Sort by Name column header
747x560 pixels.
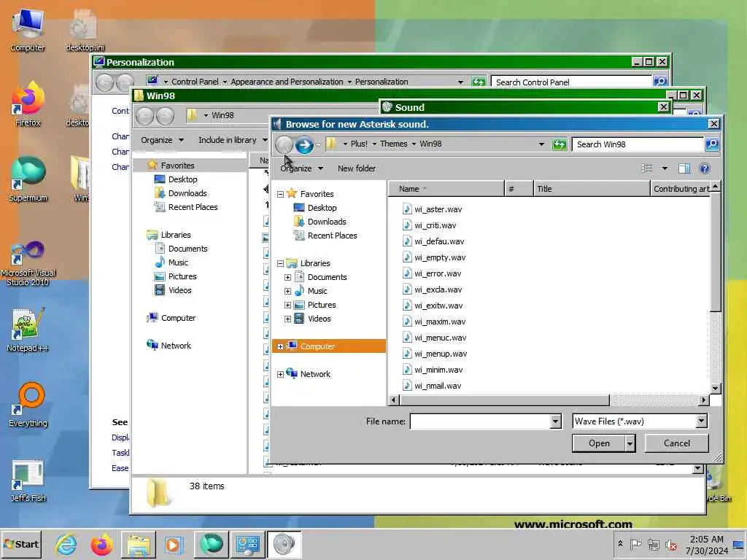coord(446,189)
